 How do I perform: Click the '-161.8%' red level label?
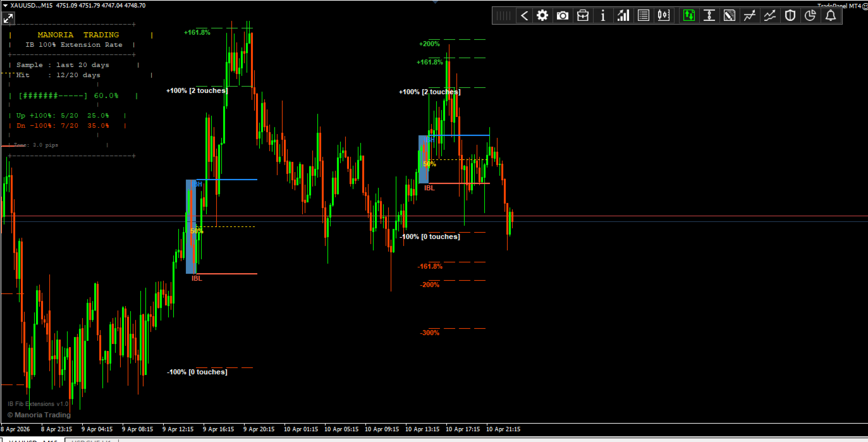430,266
